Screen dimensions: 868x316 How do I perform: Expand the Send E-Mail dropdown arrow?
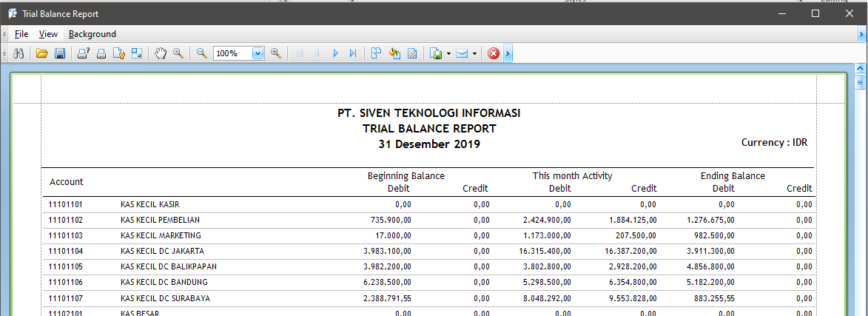[x=475, y=54]
